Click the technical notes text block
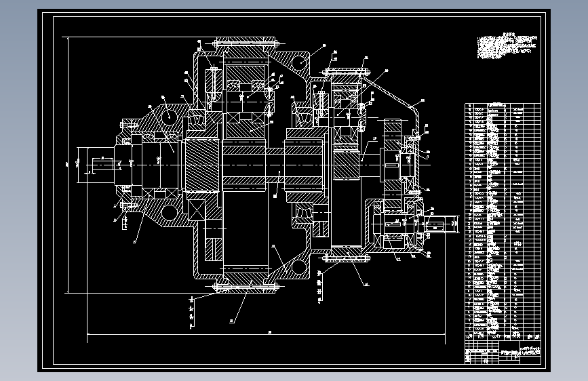 coord(507,45)
